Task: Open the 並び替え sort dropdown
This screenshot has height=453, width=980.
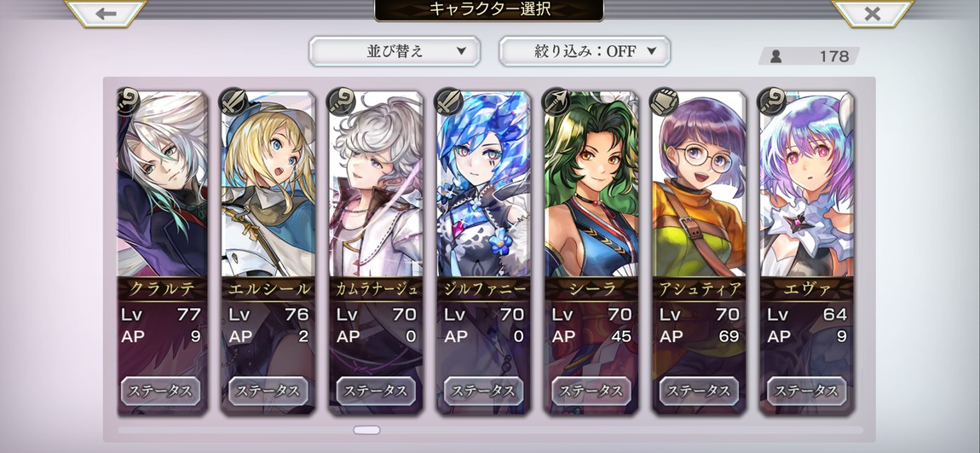Action: point(395,51)
